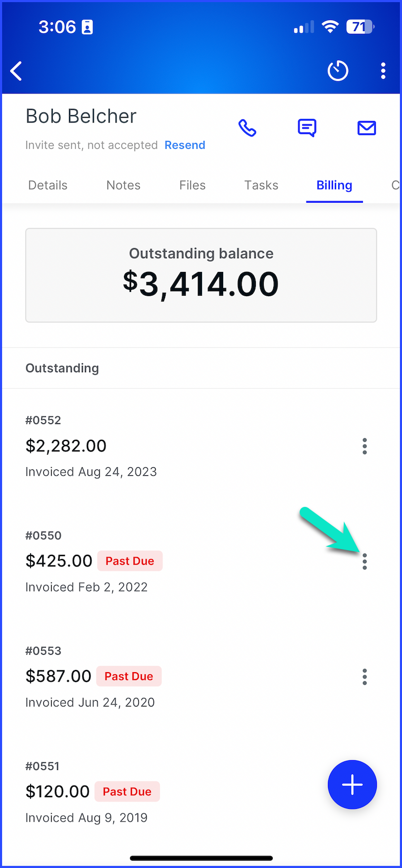The width and height of the screenshot is (402, 868).
Task: Tap the back arrow in header
Action: pos(16,71)
